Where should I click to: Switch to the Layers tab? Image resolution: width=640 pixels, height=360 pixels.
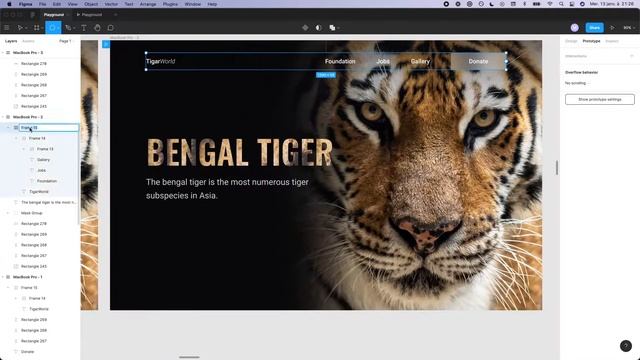[11, 41]
